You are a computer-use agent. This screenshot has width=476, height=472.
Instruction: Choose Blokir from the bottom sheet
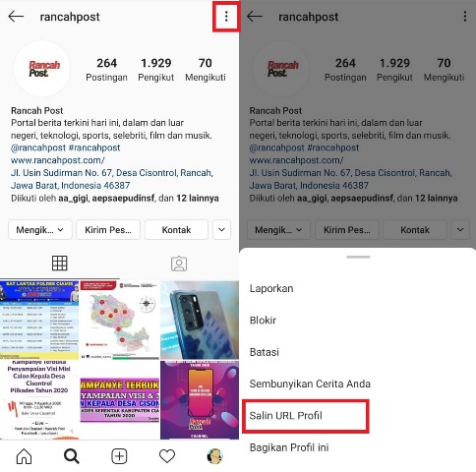tap(263, 321)
